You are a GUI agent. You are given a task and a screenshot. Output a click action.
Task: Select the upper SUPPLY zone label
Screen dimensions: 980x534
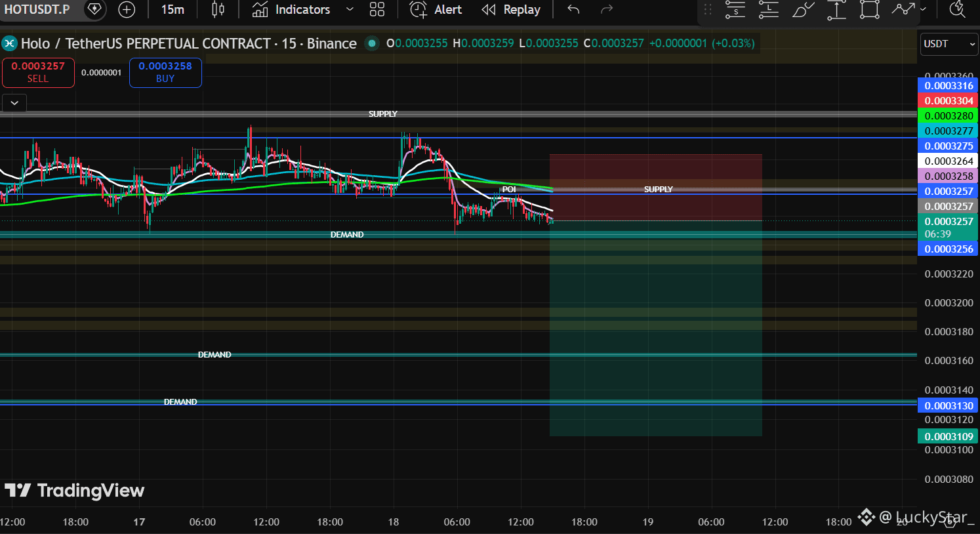pos(383,114)
